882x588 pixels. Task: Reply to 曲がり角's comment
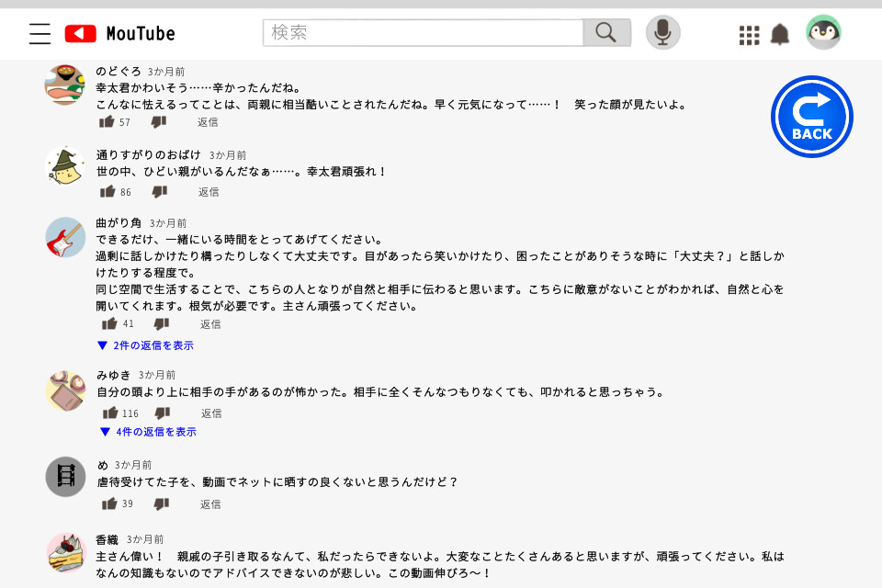coord(210,324)
